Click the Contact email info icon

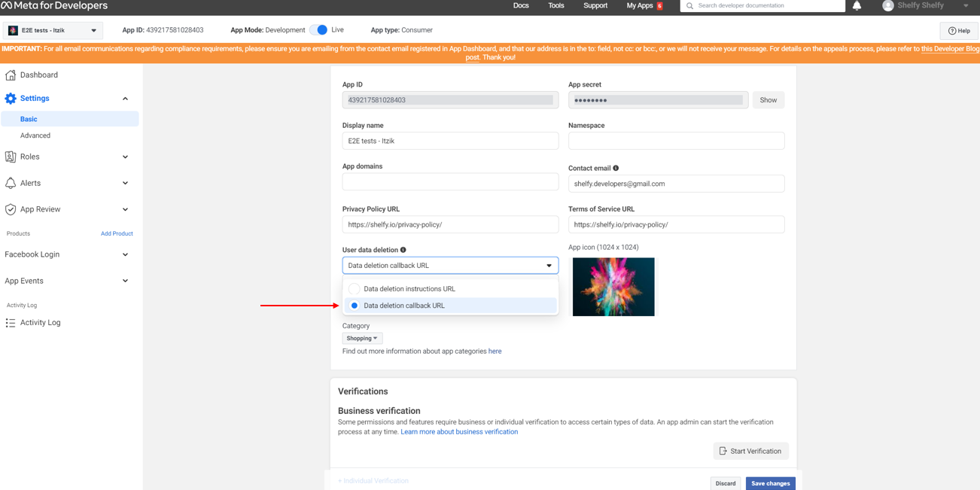[616, 169]
